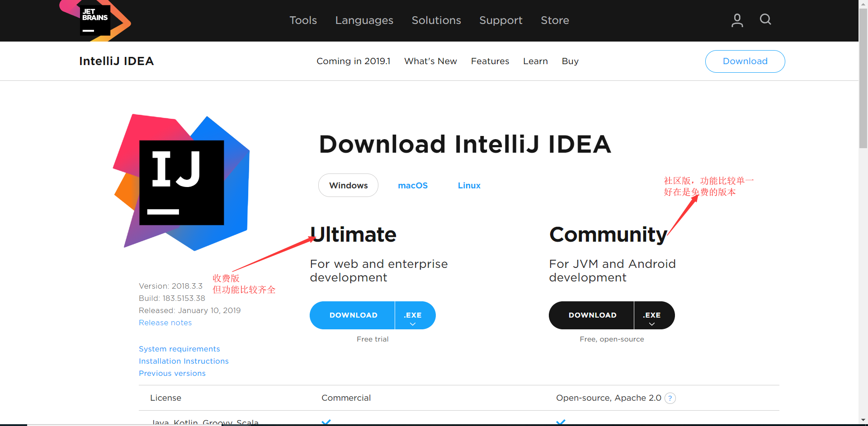
Task: Open the Learn page
Action: [x=535, y=61]
